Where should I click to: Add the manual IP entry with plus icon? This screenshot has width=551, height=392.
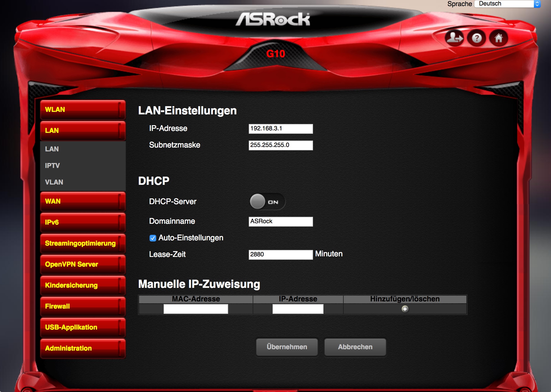[405, 309]
